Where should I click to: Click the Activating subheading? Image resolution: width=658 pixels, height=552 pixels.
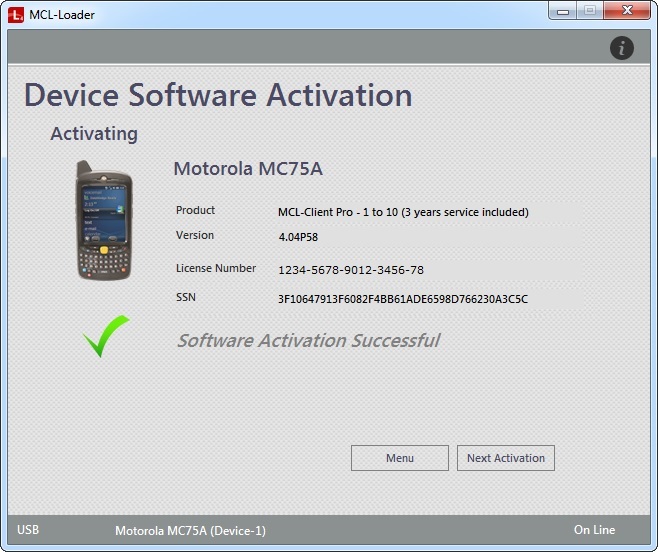click(x=94, y=134)
